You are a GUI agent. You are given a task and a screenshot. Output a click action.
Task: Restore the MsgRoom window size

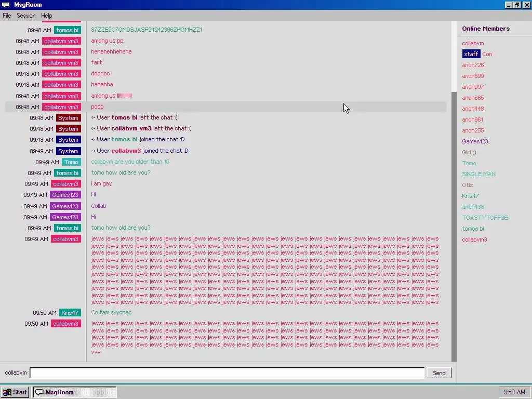coord(517,5)
